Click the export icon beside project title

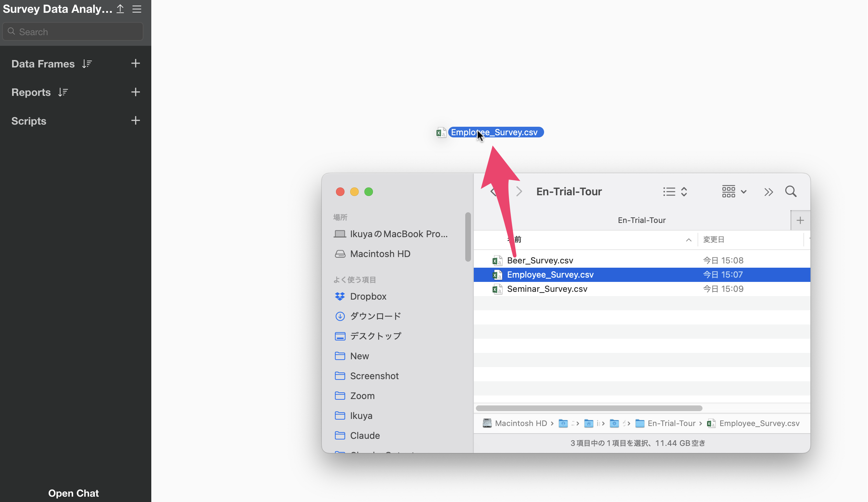click(x=120, y=9)
